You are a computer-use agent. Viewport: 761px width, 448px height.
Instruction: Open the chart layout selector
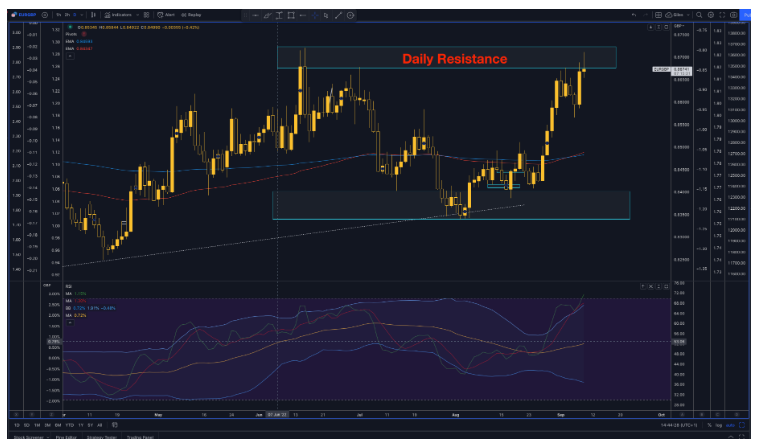659,15
